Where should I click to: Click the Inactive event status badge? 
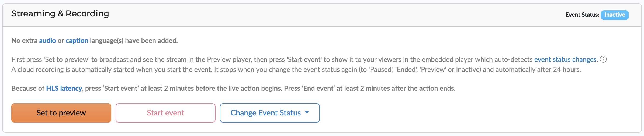point(615,15)
